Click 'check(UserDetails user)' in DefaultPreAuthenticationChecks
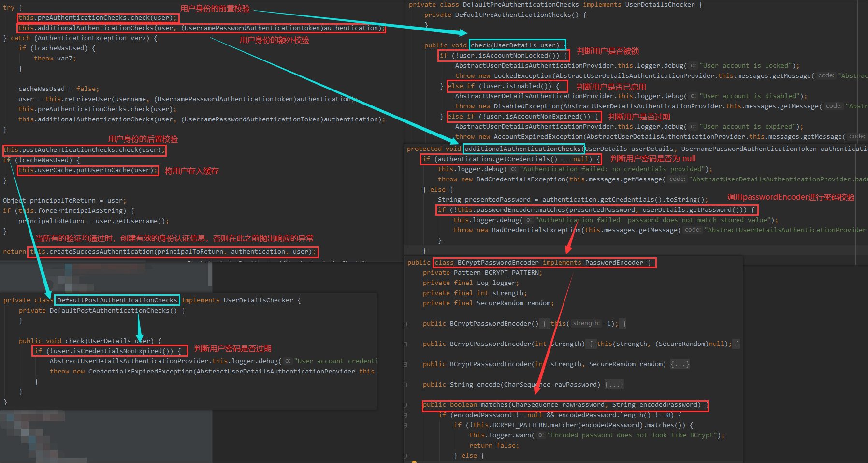868x463 pixels. pyautogui.click(x=515, y=45)
